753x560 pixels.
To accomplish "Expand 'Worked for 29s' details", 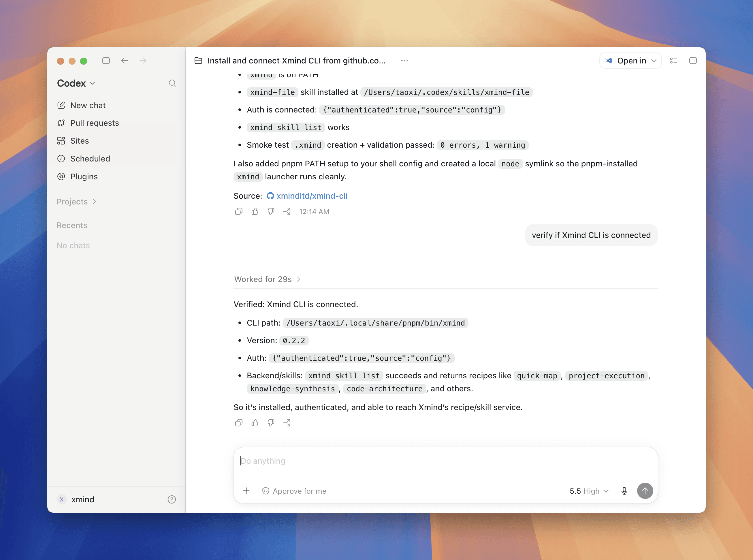I will point(267,279).
